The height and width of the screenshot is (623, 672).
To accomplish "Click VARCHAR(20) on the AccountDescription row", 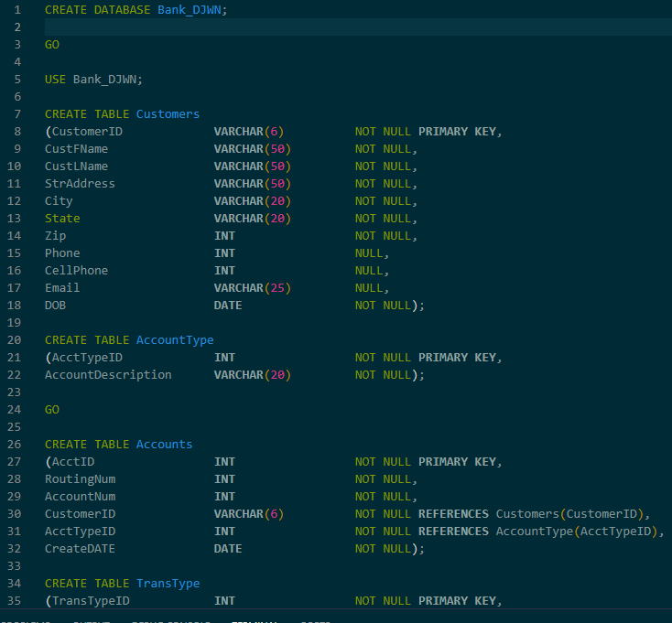I will (x=253, y=375).
